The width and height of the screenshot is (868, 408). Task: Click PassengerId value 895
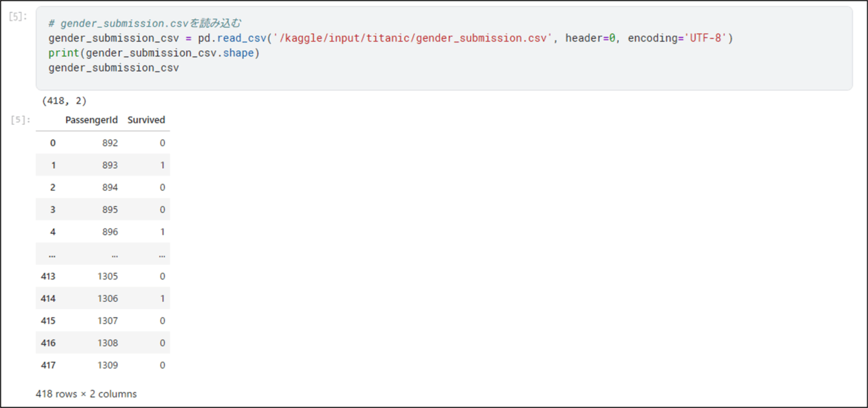click(110, 210)
